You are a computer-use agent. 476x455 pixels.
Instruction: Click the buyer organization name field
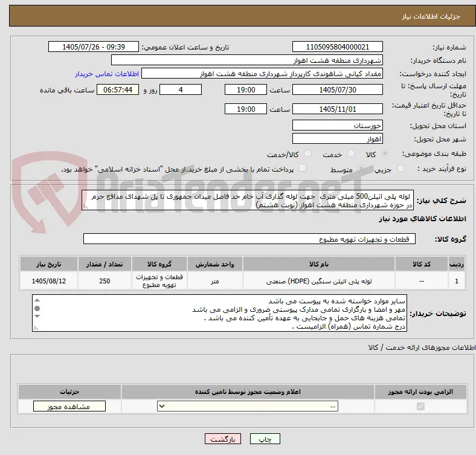[247, 60]
